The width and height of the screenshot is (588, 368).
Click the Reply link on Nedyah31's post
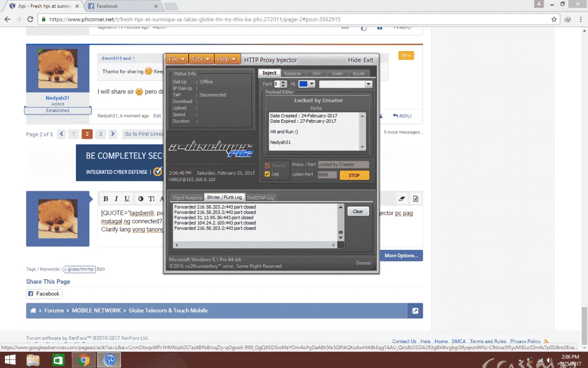pos(402,116)
